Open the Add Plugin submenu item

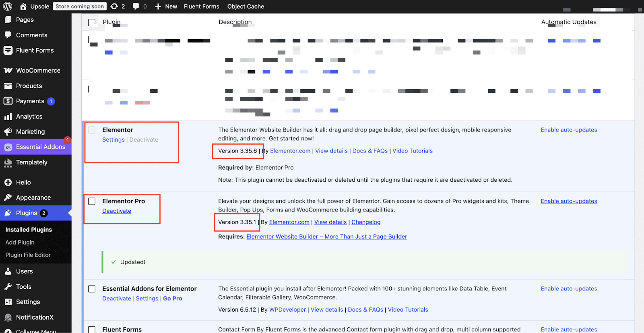click(20, 243)
